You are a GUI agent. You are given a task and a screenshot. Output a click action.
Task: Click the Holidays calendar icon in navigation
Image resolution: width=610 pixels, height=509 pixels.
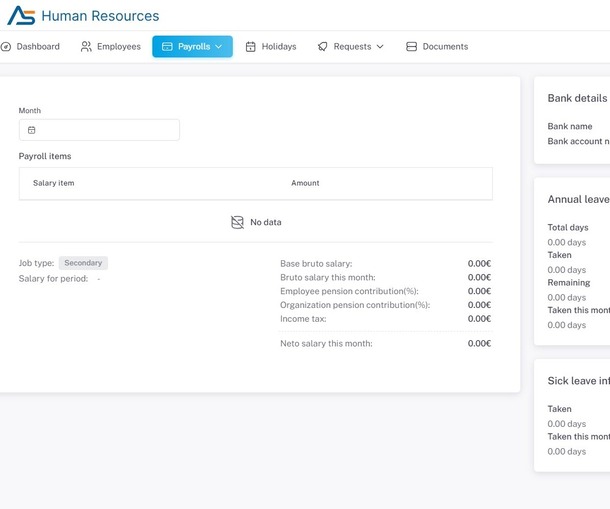[x=251, y=47]
